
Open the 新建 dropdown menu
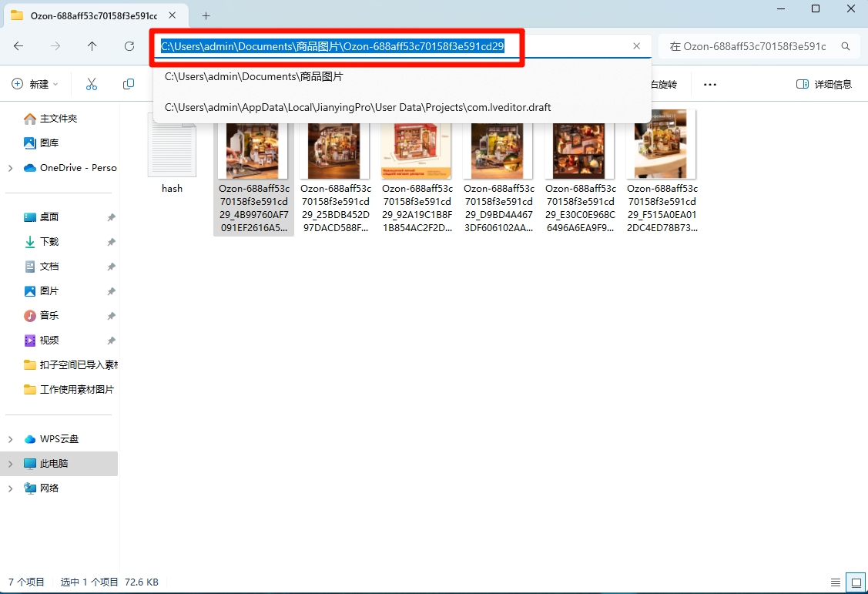[x=35, y=84]
